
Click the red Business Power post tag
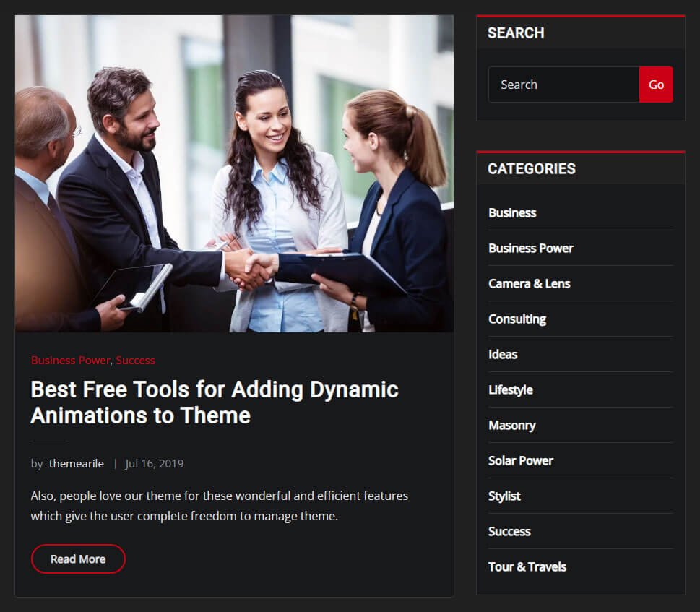(x=70, y=360)
